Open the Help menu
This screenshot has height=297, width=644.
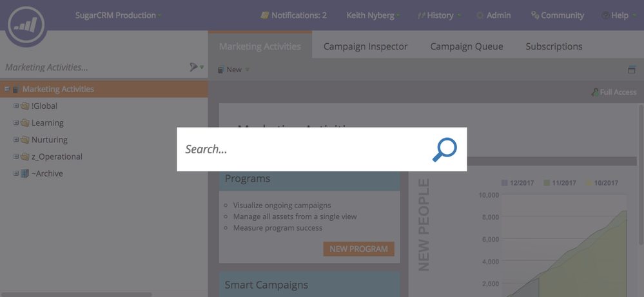click(x=618, y=15)
